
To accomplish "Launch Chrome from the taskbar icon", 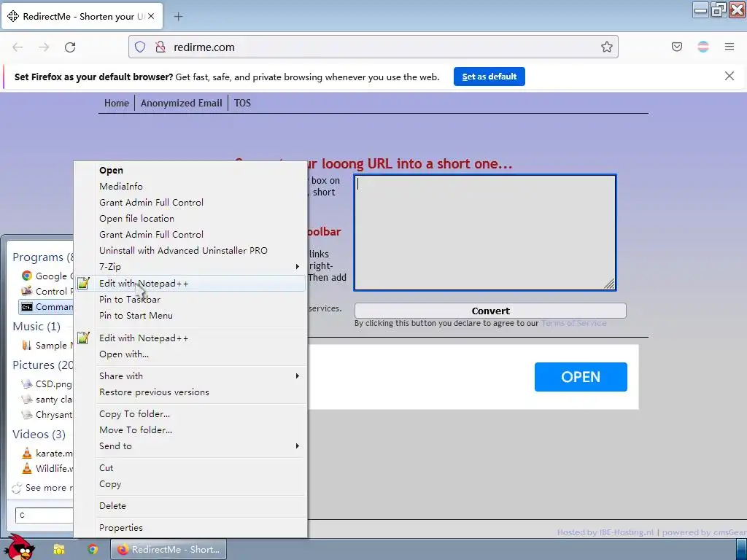I will [93, 550].
